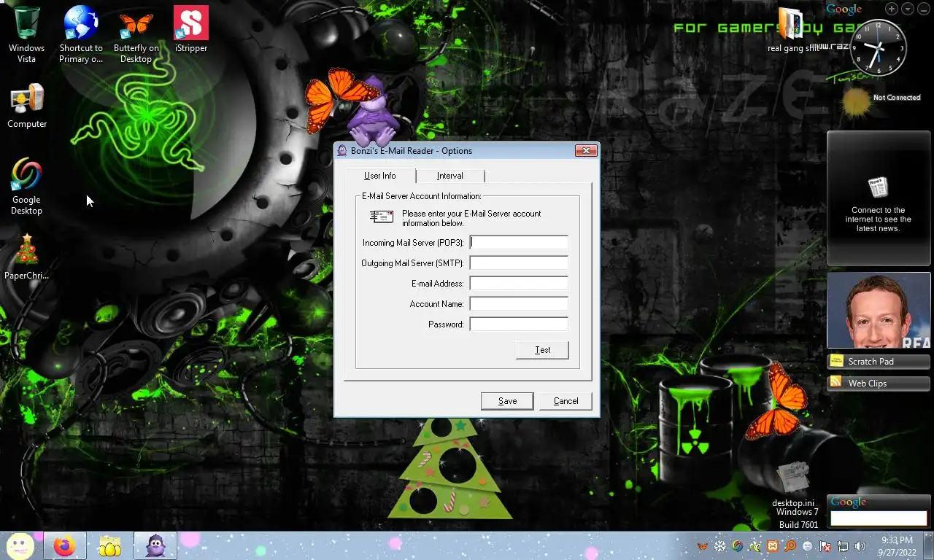Open the Shortcut to Primary desktop icon
The height and width of the screenshot is (560, 934).
click(81, 34)
